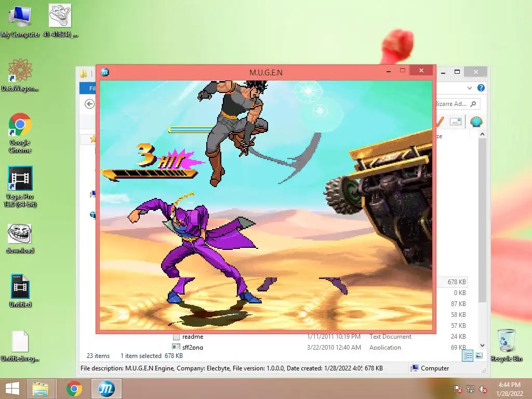Click the muted volume tray icon
Viewport: 532px width, 399px height.
[x=483, y=389]
